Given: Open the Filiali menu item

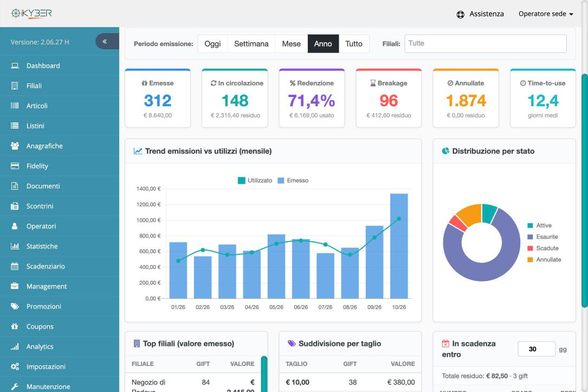Looking at the screenshot, I should (60, 86).
